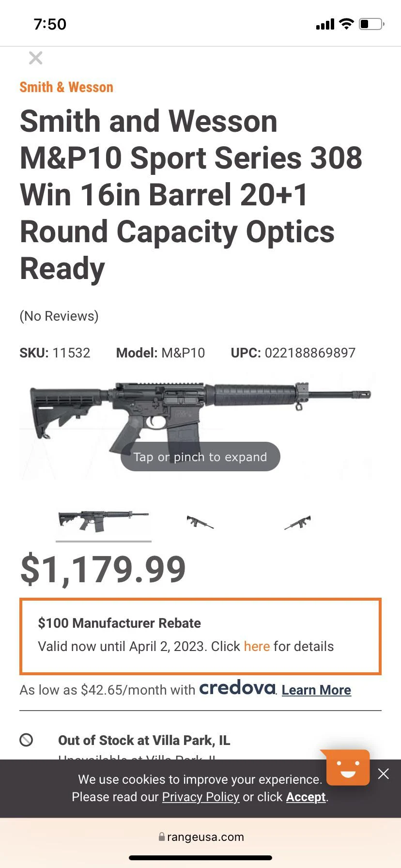Open the Privacy Policy
The width and height of the screenshot is (401, 868).
[x=200, y=797]
